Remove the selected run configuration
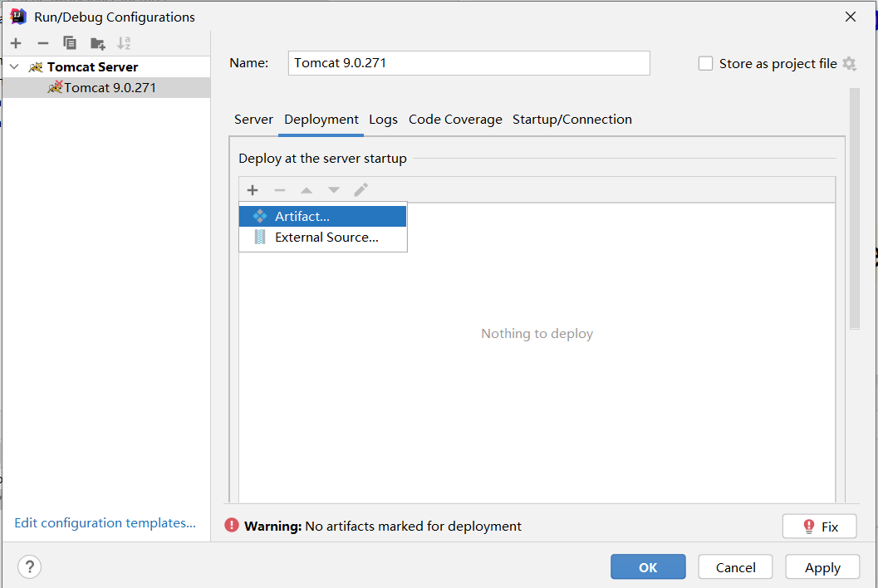The image size is (878, 588). [43, 43]
